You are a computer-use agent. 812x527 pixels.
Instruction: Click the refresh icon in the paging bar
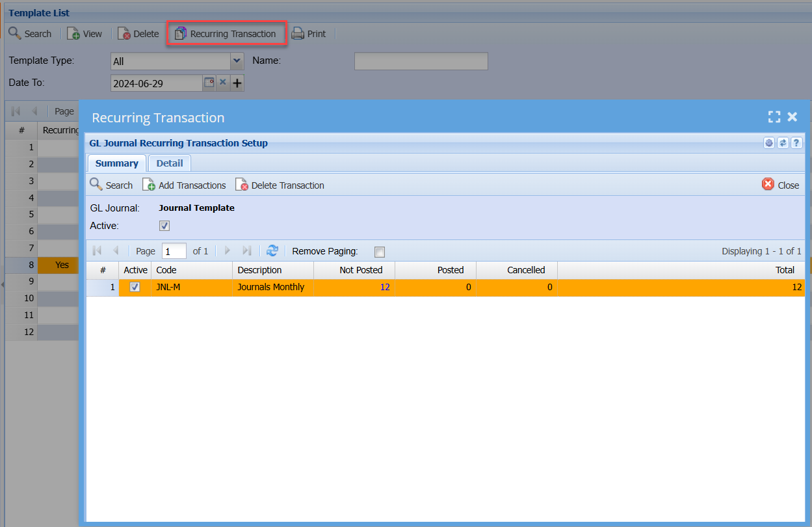click(272, 251)
